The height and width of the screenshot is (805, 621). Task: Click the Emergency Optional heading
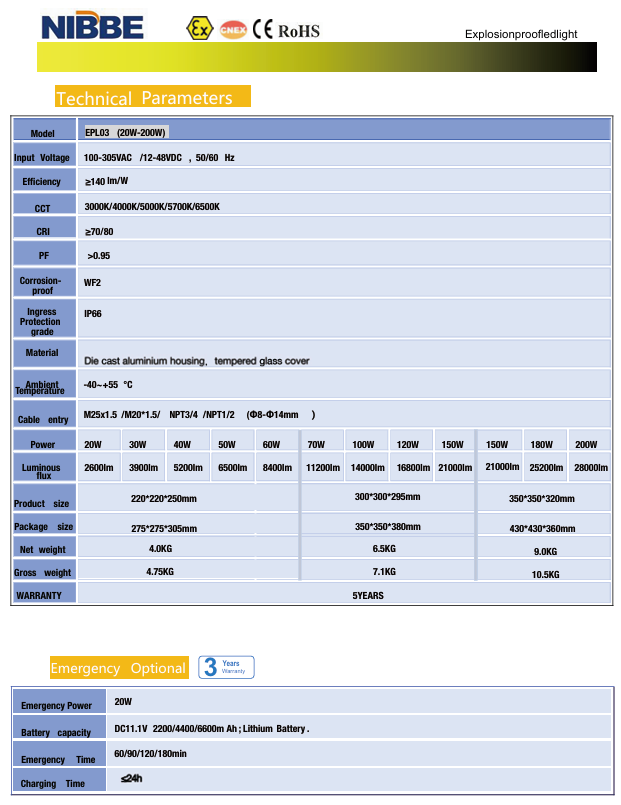[x=119, y=668]
